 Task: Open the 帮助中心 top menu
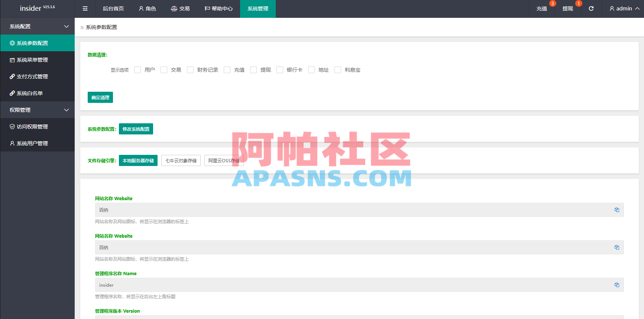tap(219, 9)
